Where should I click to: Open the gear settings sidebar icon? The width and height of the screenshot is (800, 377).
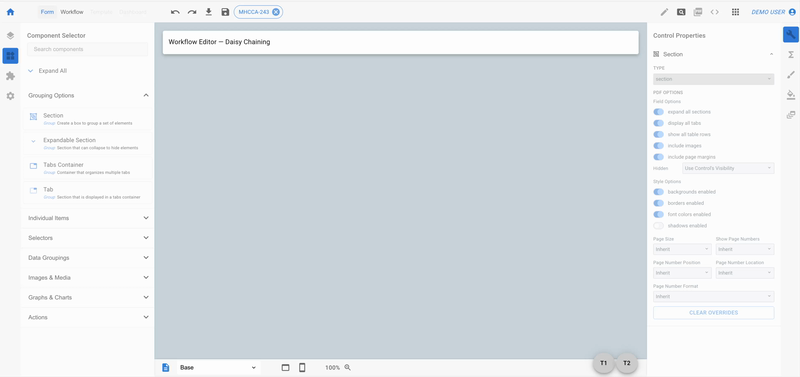pyautogui.click(x=10, y=96)
